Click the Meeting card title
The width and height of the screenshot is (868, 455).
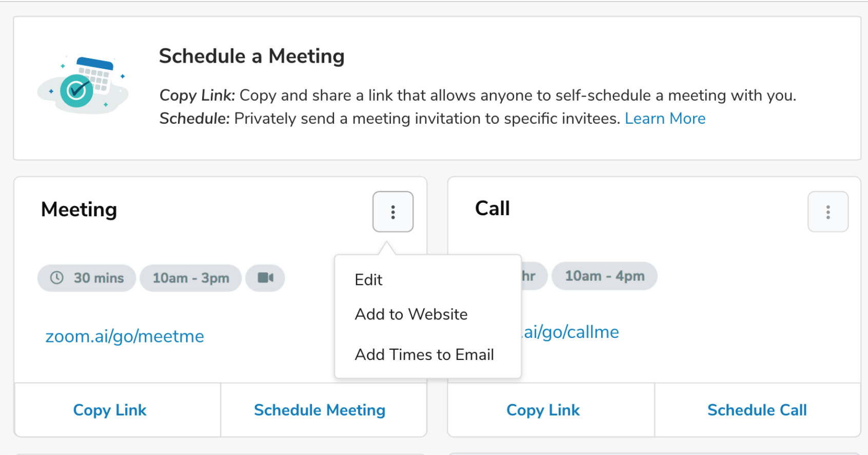click(x=79, y=210)
